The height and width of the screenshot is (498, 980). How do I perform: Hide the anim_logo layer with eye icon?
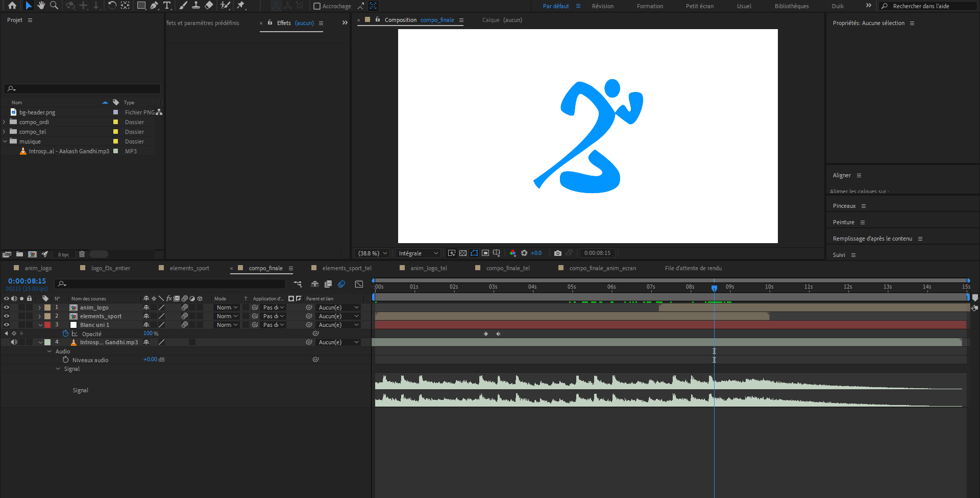(x=7, y=307)
